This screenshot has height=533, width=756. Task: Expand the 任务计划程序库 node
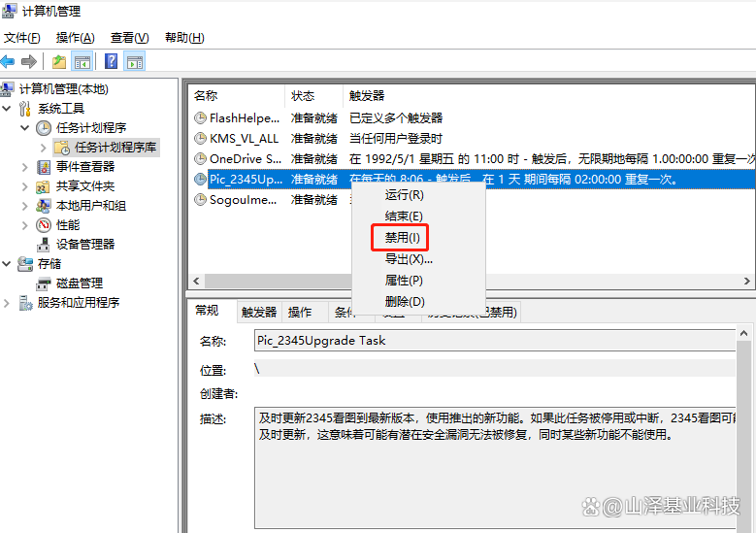(x=44, y=148)
